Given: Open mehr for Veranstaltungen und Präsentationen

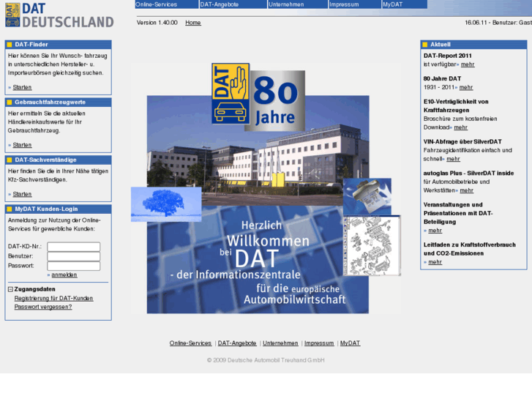Looking at the screenshot, I should pyautogui.click(x=435, y=231).
